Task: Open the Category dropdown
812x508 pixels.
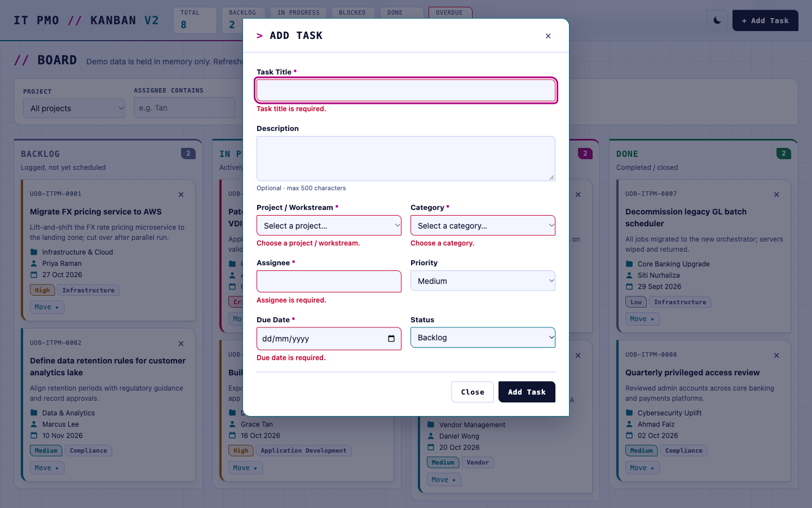Action: (483, 226)
